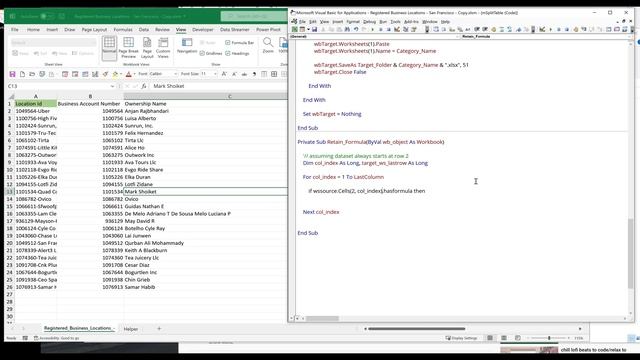Click the Name Box showing C13
The image size is (640, 360).
coord(58,86)
